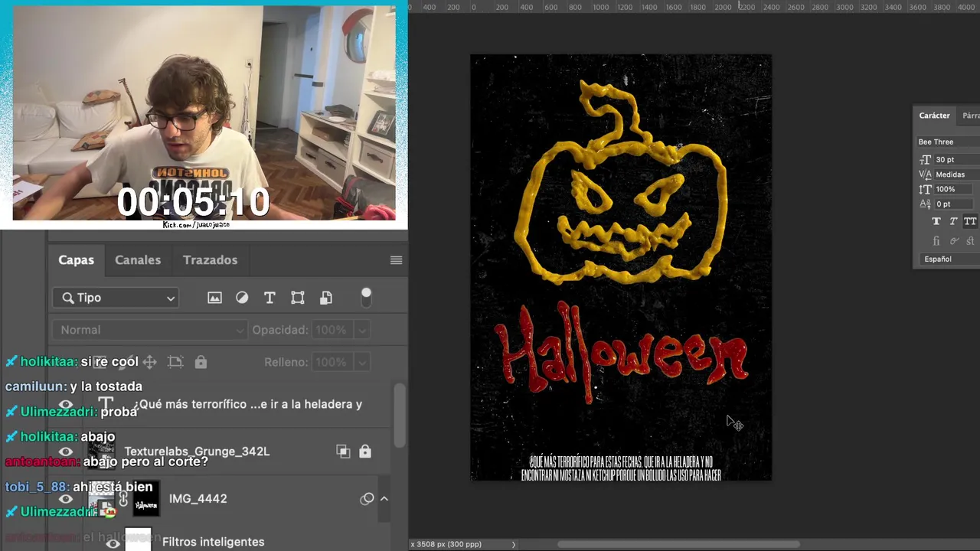
Task: Click lock icon on Texturelabs_Grunge_342L layer
Action: click(x=365, y=452)
